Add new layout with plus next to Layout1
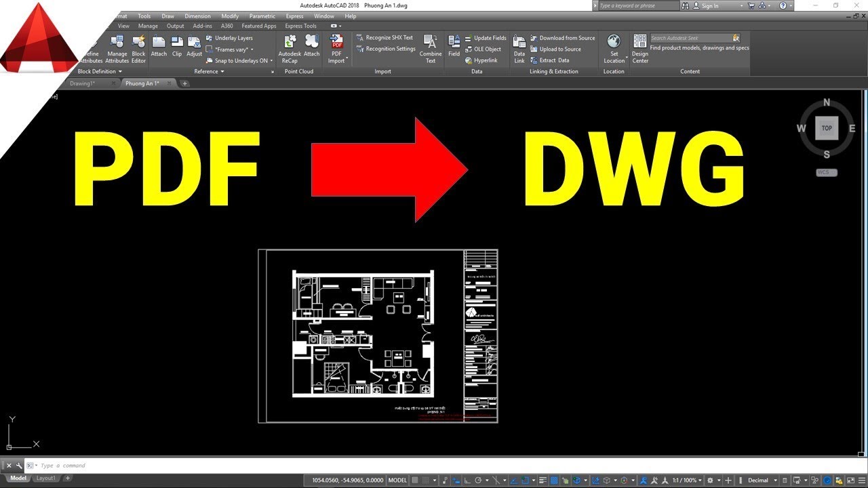 tap(68, 479)
